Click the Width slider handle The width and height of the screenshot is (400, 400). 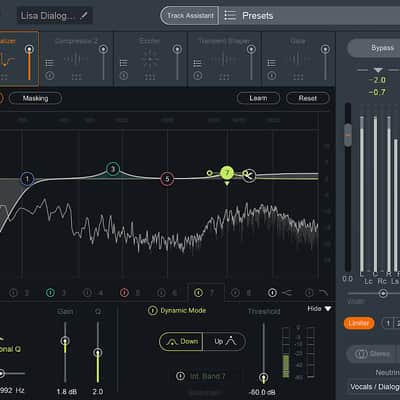click(x=383, y=293)
